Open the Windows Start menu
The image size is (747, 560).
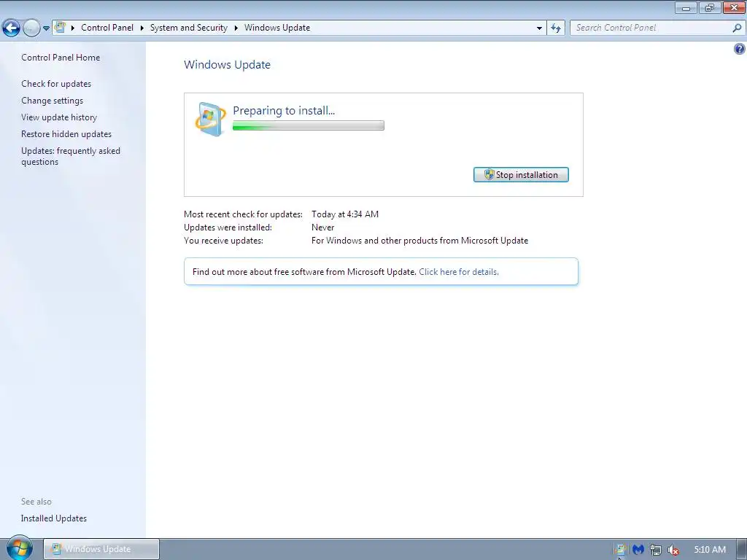click(19, 548)
